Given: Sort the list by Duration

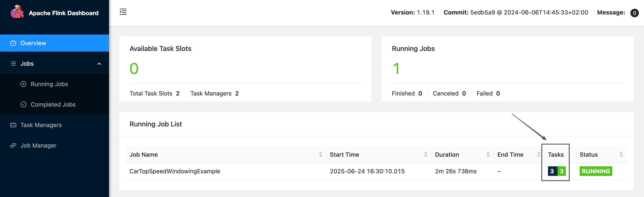Looking at the screenshot, I should click(x=488, y=155).
